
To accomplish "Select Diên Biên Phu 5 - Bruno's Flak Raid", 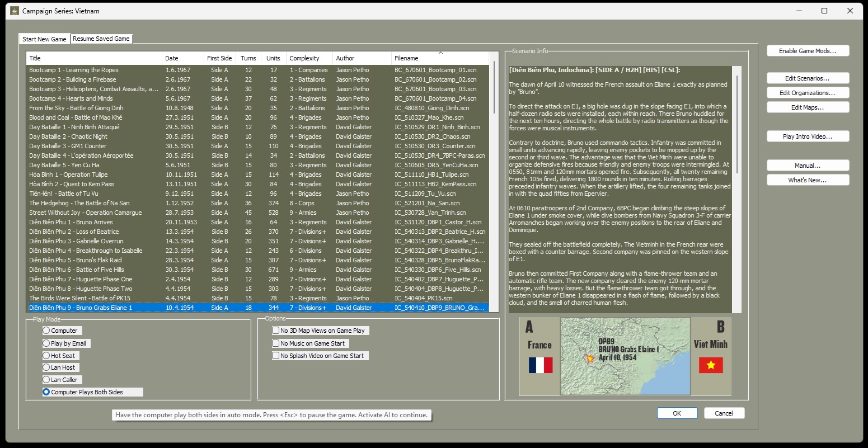I will click(257, 261).
